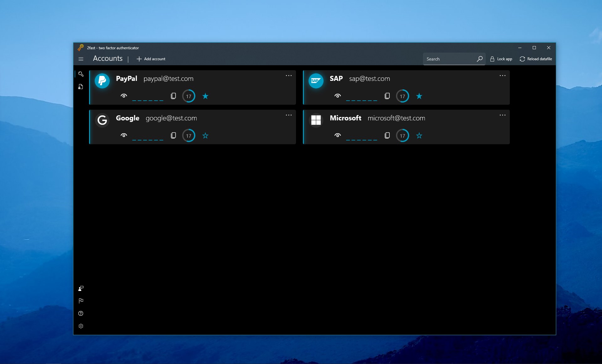Screen dimensions: 602x364
Task: Click the share/contribute icon above the flag
Action: point(81,288)
